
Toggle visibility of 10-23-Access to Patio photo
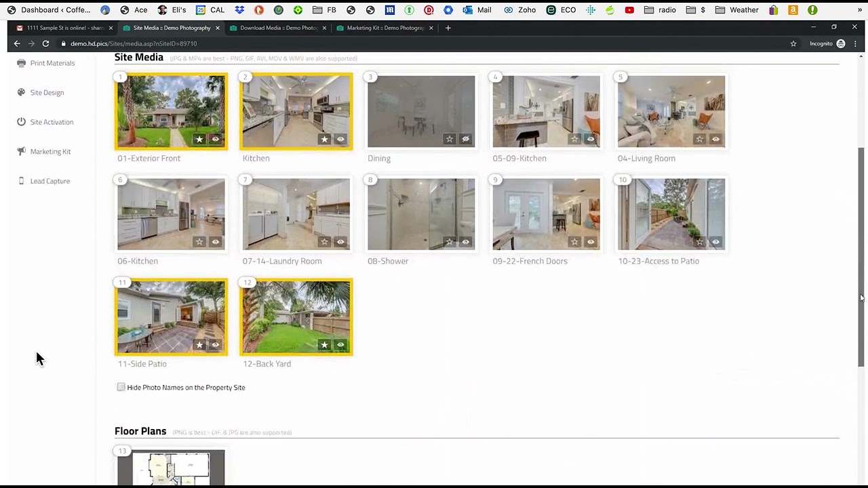(x=715, y=242)
